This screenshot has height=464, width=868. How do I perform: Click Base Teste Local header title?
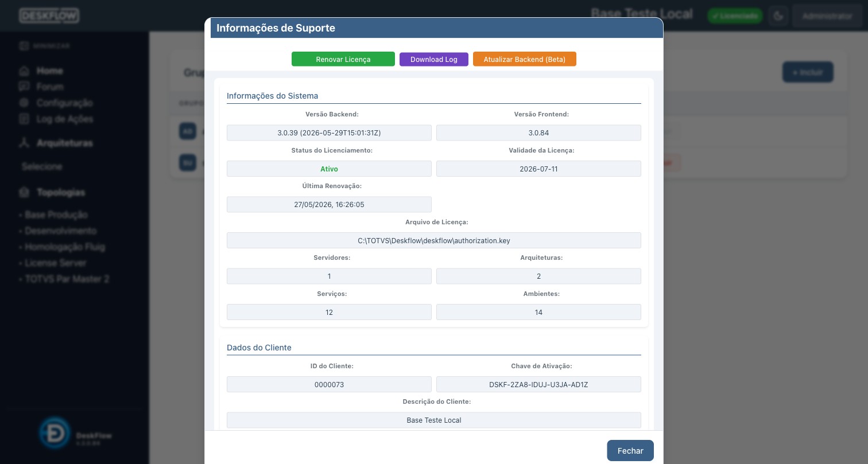coord(642,14)
